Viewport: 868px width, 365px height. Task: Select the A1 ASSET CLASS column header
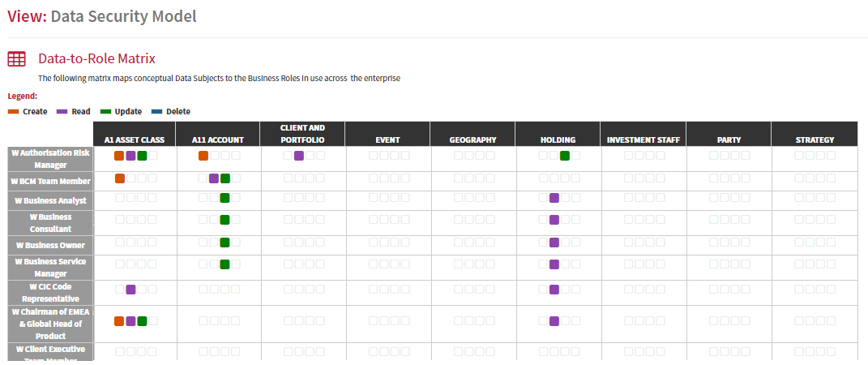(x=135, y=134)
